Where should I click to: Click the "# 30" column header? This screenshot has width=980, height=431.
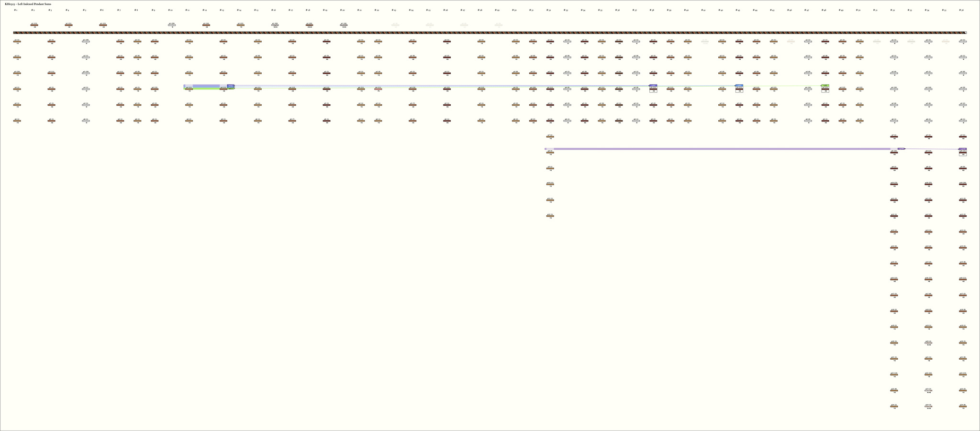tap(514, 10)
